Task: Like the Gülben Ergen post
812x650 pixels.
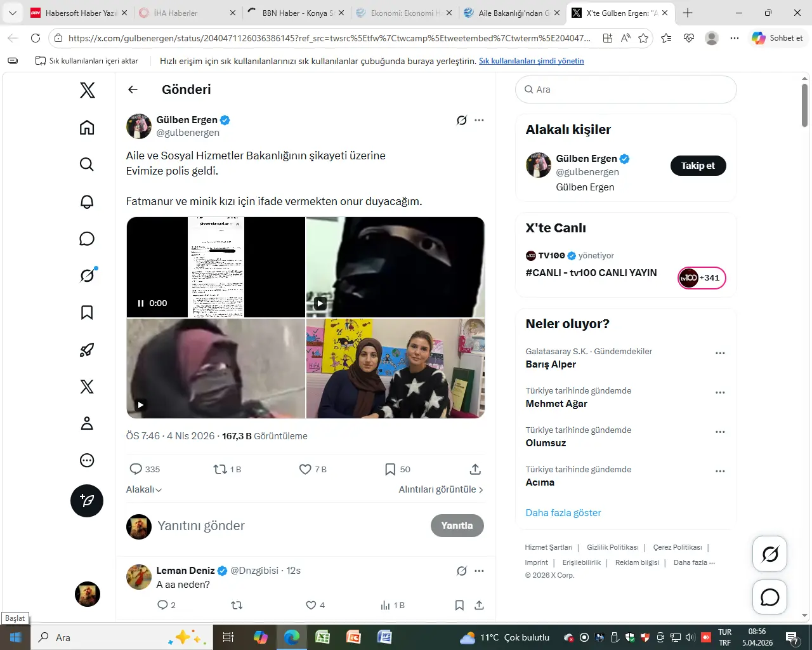Action: [x=305, y=469]
